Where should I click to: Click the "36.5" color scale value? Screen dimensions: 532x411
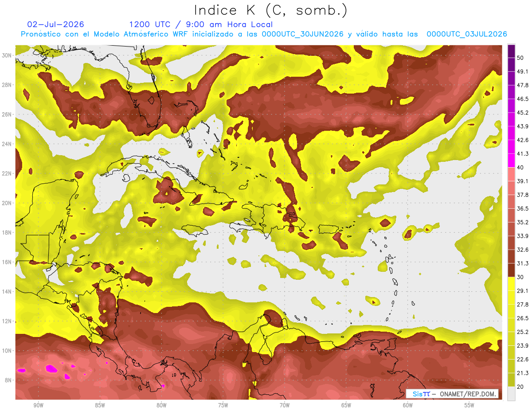[523, 208]
